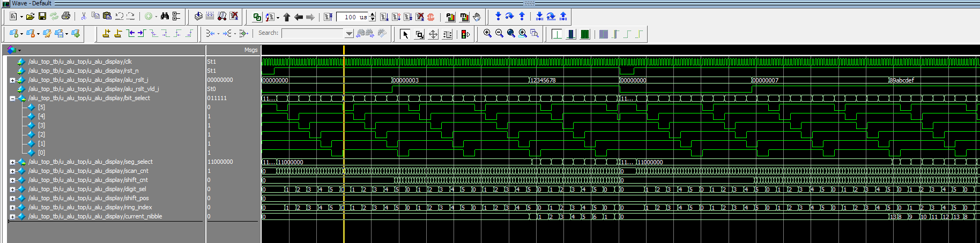Image resolution: width=980 pixels, height=243 pixels.
Task: Expand the scan_cnt signal
Action: (12, 171)
